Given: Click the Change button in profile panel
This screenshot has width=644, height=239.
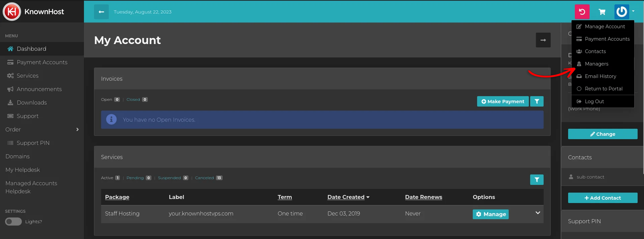Looking at the screenshot, I should click(x=602, y=134).
